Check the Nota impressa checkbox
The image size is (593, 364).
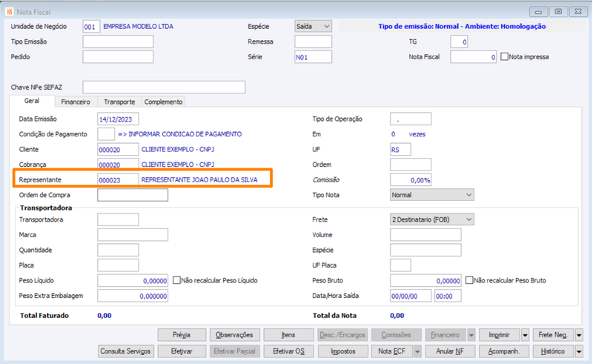[x=504, y=57]
